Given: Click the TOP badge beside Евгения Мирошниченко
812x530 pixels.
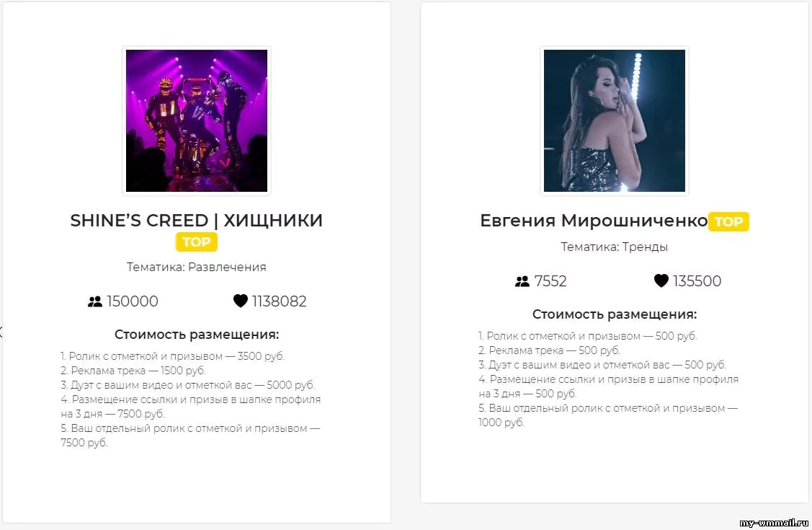Looking at the screenshot, I should tap(728, 221).
